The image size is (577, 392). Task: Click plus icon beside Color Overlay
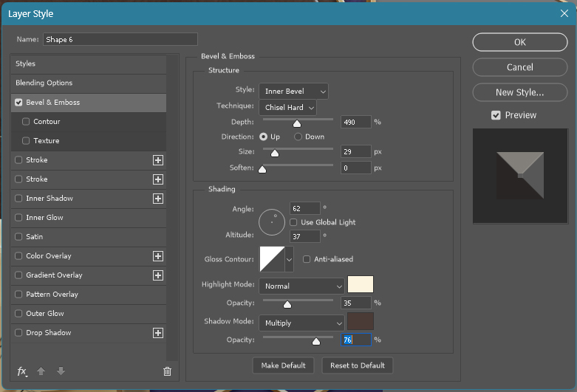click(158, 256)
